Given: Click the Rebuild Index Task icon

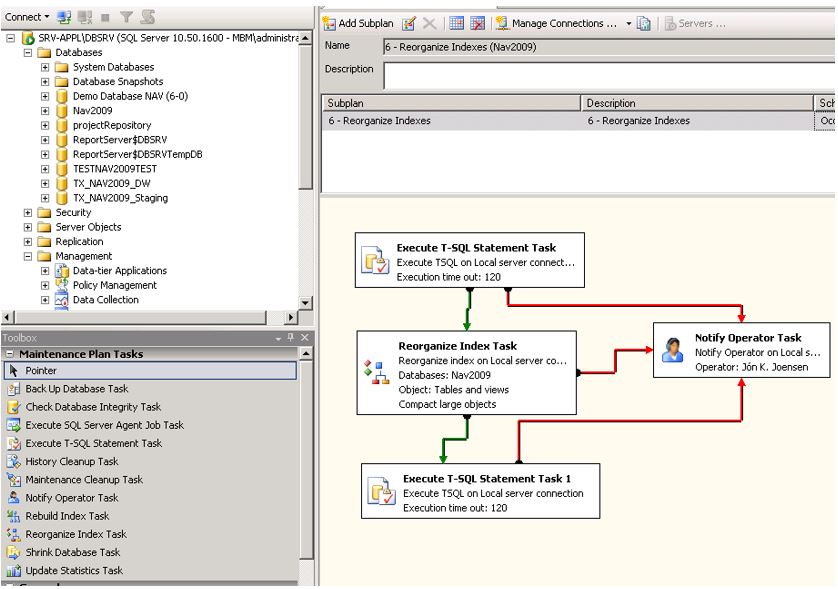Looking at the screenshot, I should [x=14, y=516].
